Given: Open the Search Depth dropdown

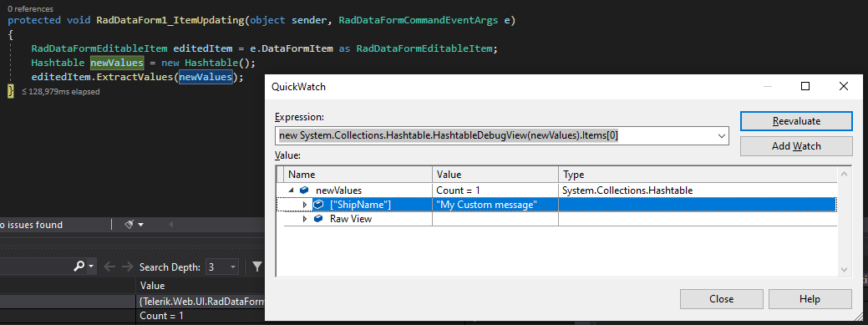Looking at the screenshot, I should (x=232, y=267).
